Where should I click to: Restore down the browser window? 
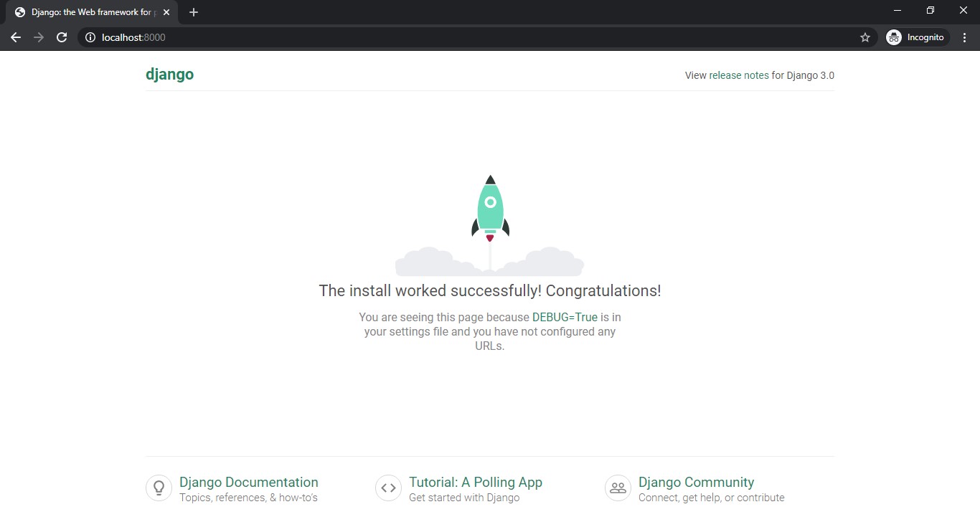[930, 10]
